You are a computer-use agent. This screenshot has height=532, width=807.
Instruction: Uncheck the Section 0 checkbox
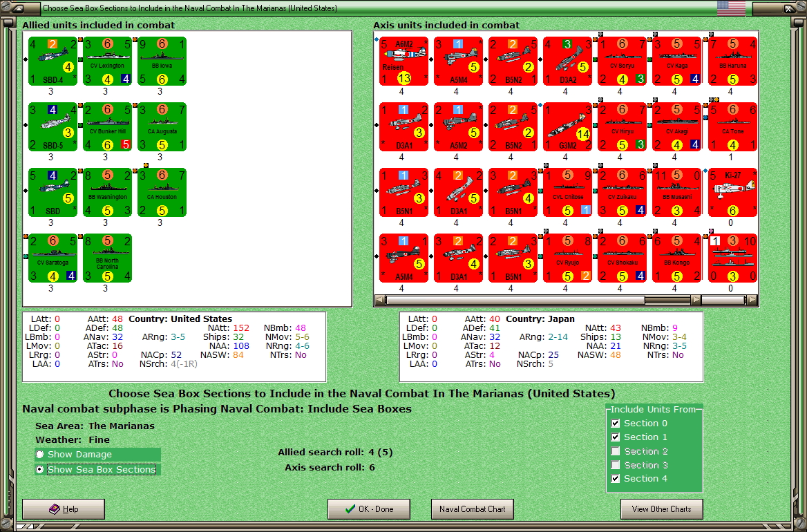point(615,424)
